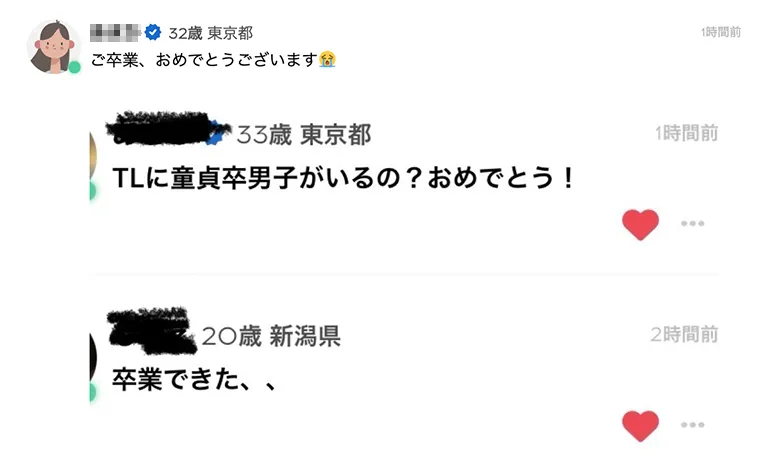This screenshot has height=470, width=780.
Task: Open the woman avatar profile picture
Action: 53,47
